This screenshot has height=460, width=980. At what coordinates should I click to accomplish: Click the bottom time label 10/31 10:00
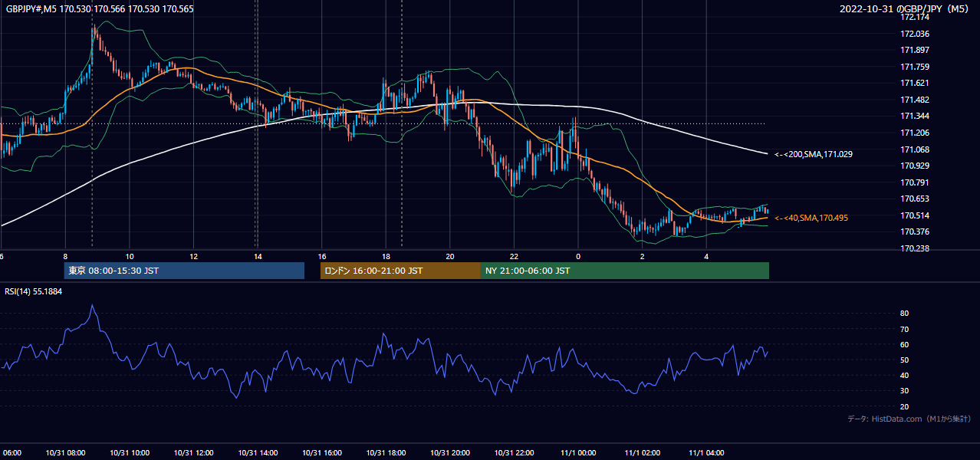[130, 452]
